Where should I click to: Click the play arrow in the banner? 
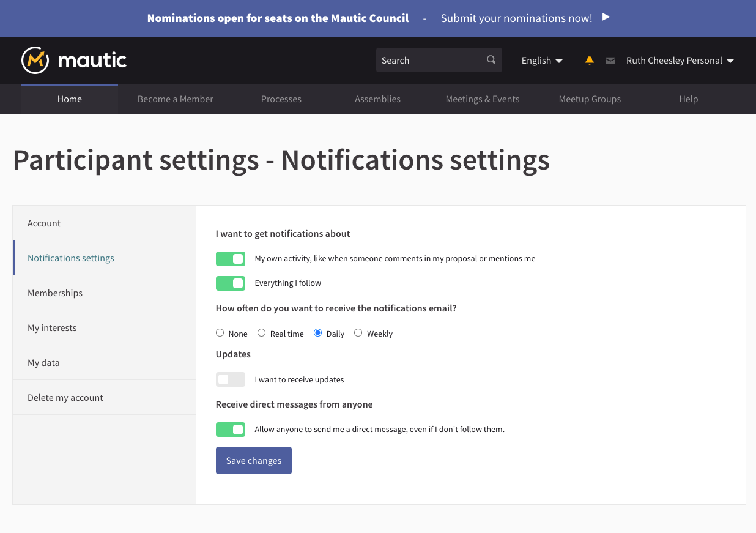606,17
